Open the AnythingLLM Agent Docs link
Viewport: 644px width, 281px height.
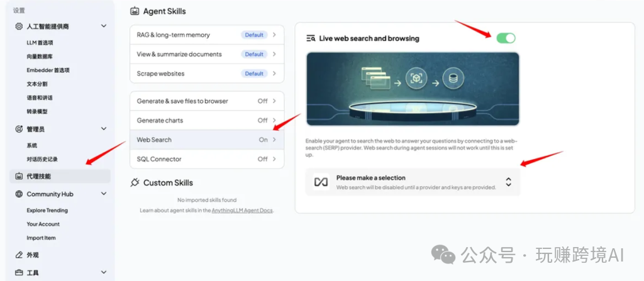pyautogui.click(x=242, y=211)
